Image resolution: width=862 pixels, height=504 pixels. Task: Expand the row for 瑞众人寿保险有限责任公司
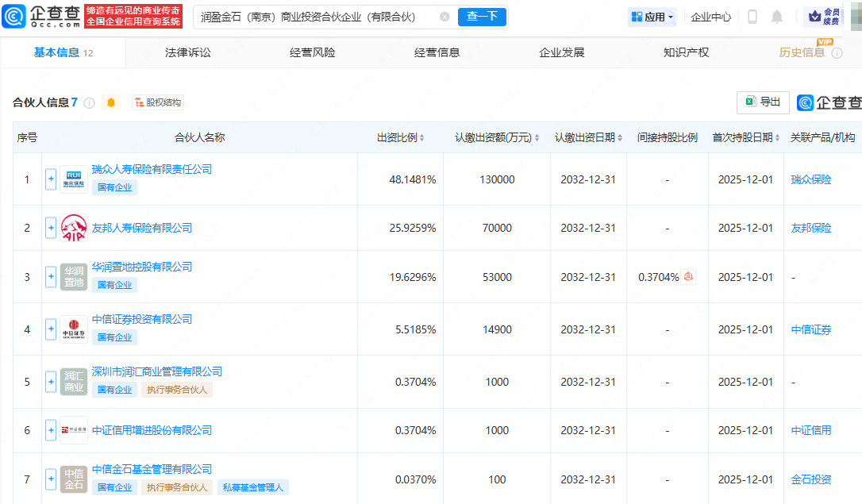(51, 179)
